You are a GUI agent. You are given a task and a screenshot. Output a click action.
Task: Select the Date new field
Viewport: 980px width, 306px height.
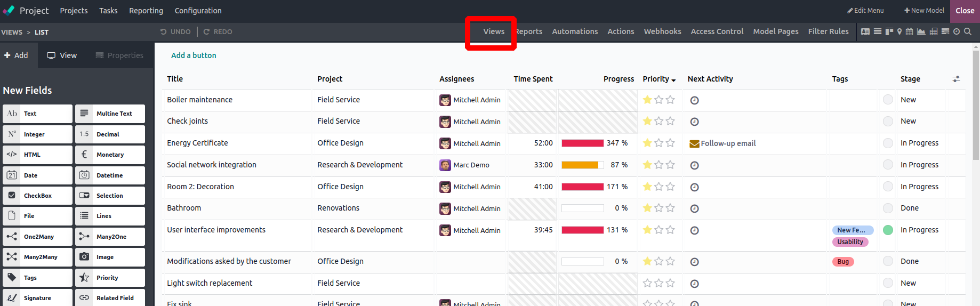coord(37,175)
